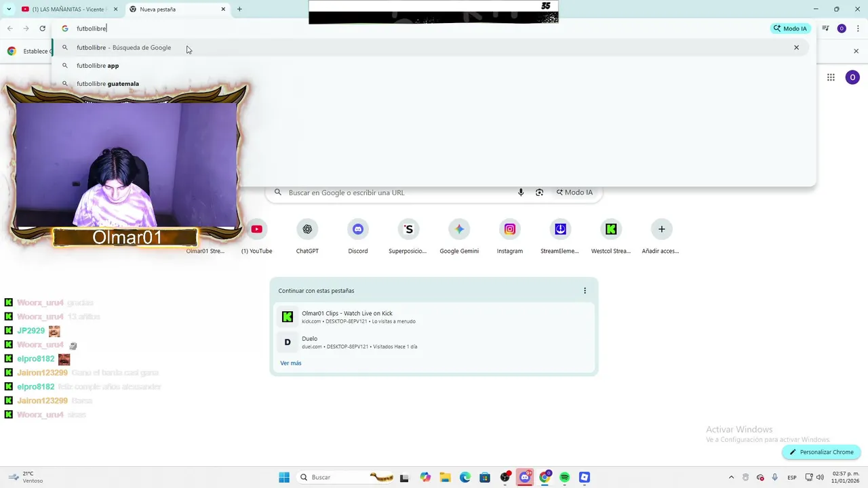Click the Añadir acceso directo plus tile

tap(661, 236)
